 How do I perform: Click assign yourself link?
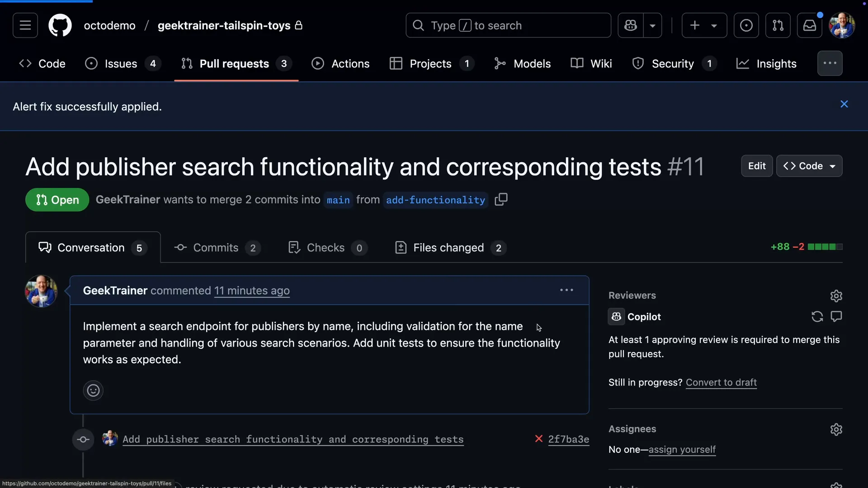(x=682, y=450)
